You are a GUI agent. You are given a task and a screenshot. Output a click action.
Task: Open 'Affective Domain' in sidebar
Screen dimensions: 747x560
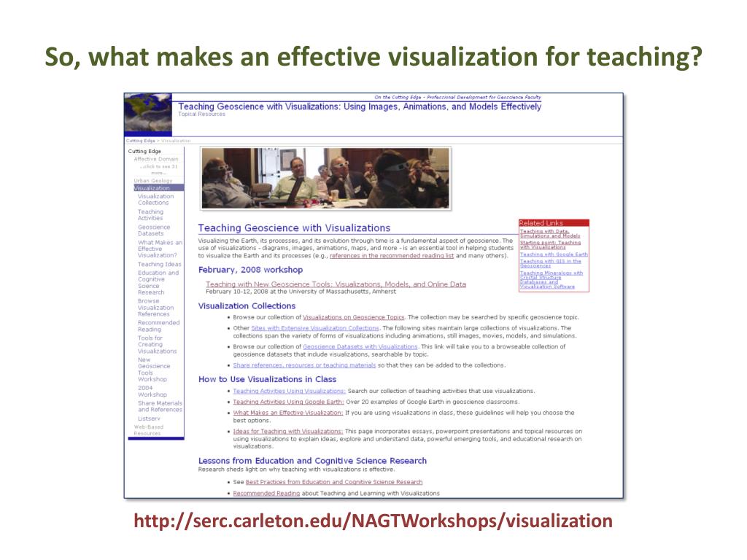(x=156, y=159)
